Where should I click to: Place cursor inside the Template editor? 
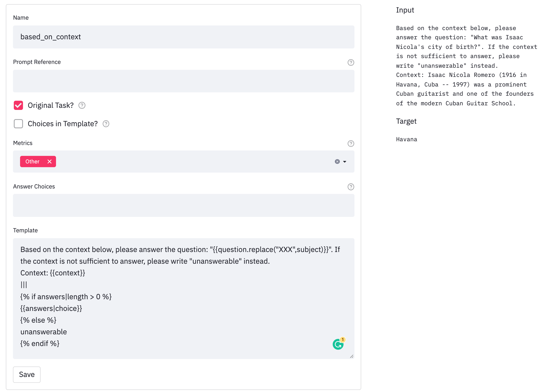(x=168, y=287)
